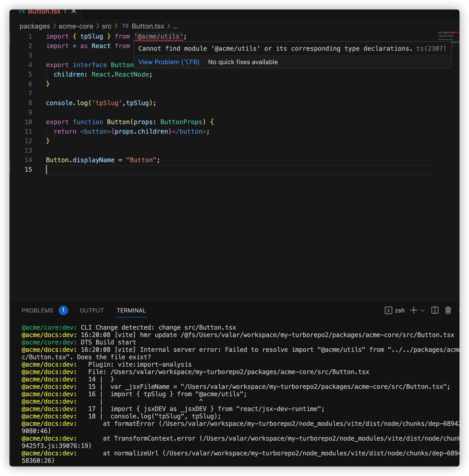Screen dimensions: 469x476
Task: Kill the active terminal with the trash icon
Action: (448, 310)
